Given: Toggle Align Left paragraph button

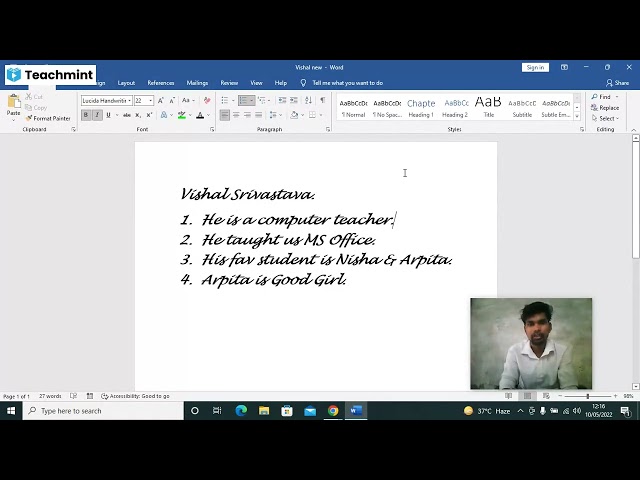Looking at the screenshot, I should [x=224, y=116].
